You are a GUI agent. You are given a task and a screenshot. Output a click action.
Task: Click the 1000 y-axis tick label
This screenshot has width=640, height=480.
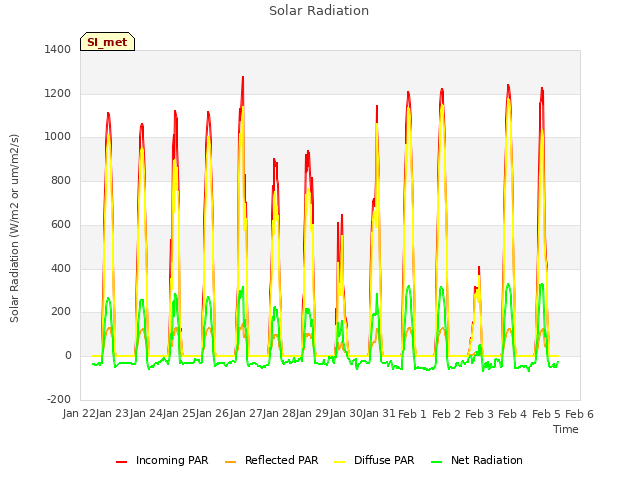58,137
